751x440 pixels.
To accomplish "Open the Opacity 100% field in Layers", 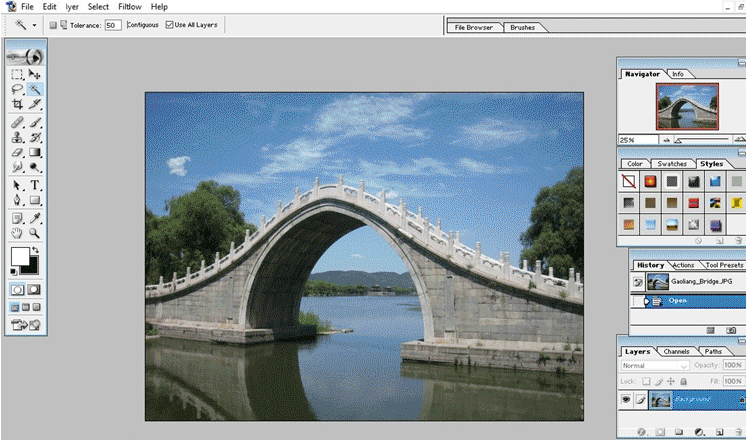I will click(733, 365).
